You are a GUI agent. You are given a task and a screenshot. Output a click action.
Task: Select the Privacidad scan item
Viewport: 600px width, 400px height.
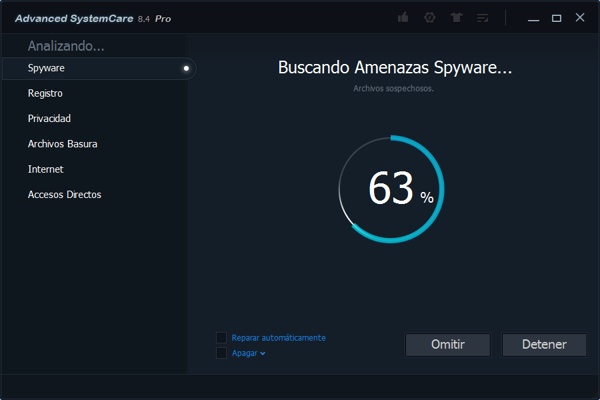pos(49,119)
